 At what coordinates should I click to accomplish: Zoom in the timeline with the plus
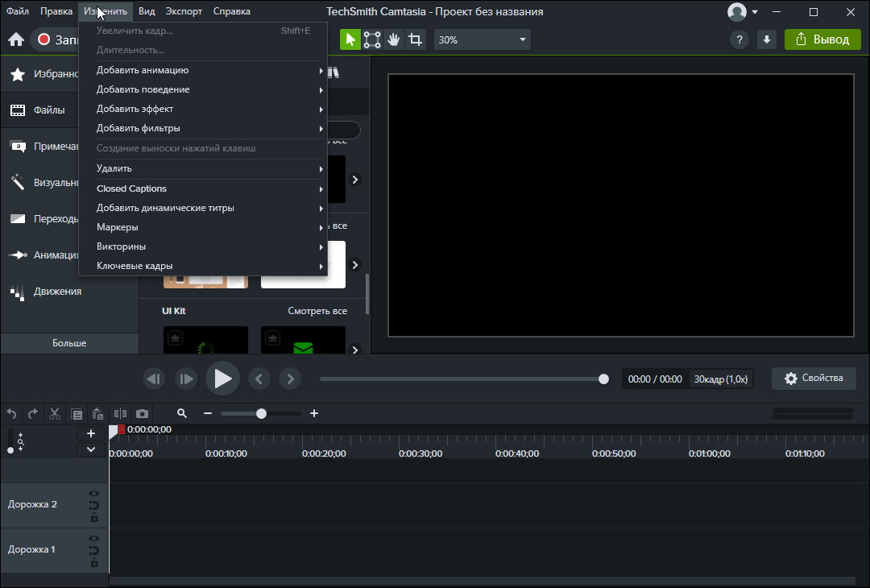[314, 413]
